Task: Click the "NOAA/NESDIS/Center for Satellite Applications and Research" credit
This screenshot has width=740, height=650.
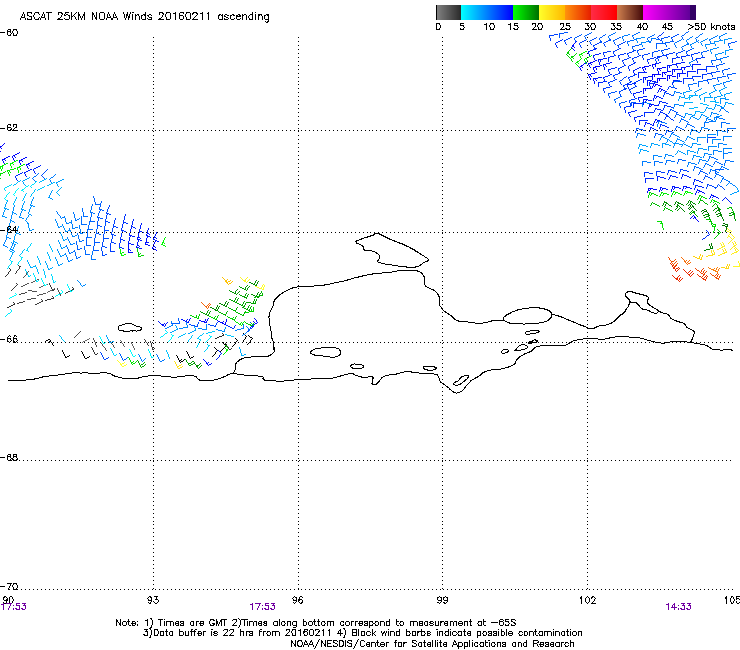Action: tap(432, 644)
